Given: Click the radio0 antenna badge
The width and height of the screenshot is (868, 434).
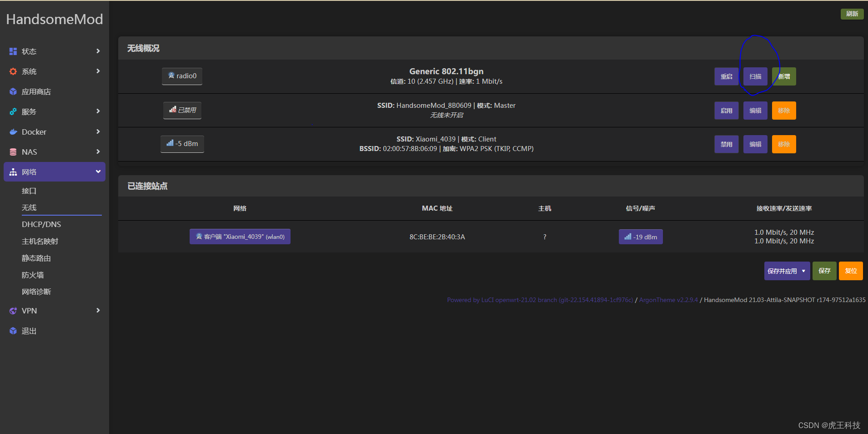Looking at the screenshot, I should pyautogui.click(x=182, y=76).
